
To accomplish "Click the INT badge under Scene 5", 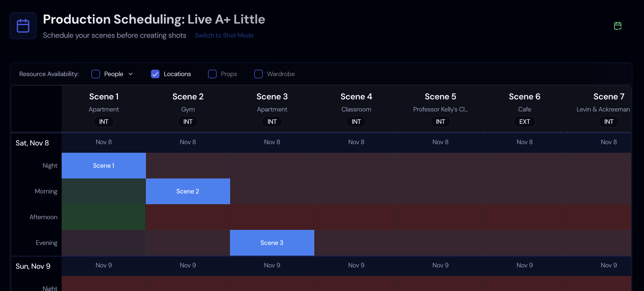I will [440, 121].
